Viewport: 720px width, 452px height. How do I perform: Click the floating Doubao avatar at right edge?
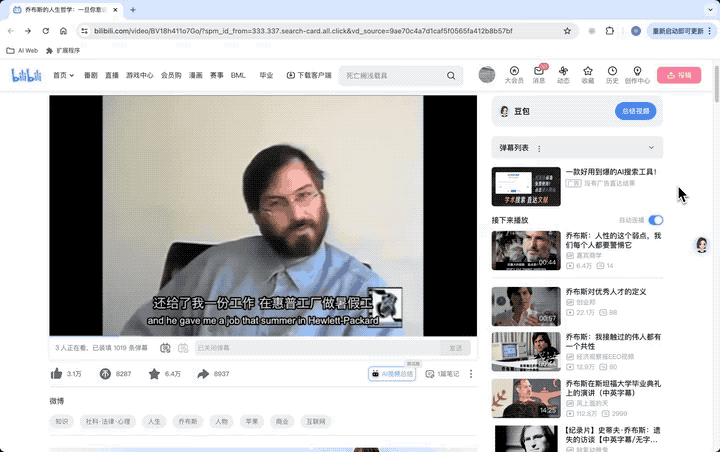(x=701, y=245)
